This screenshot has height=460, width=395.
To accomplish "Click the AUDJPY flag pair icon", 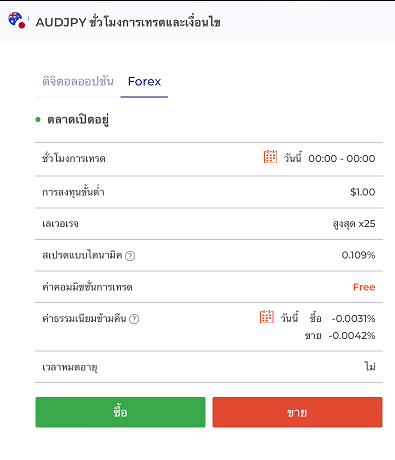I will coord(18,21).
